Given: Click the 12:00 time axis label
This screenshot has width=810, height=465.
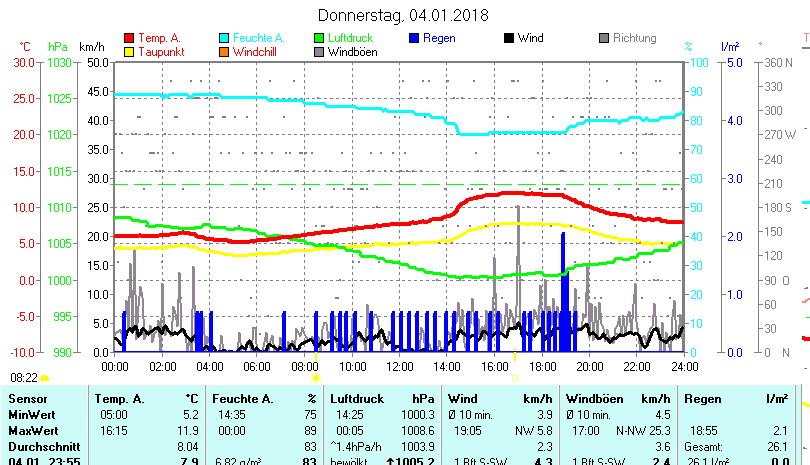Looking at the screenshot, I should [399, 367].
